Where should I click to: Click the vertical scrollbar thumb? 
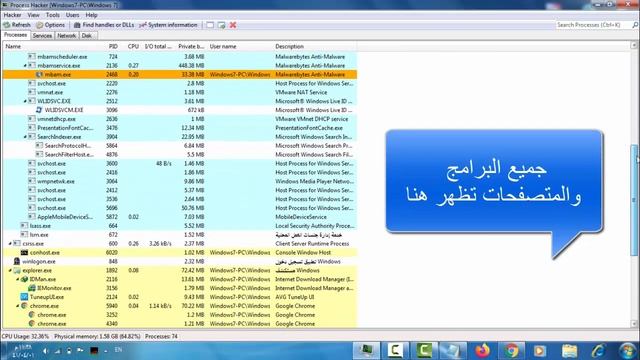[634, 200]
